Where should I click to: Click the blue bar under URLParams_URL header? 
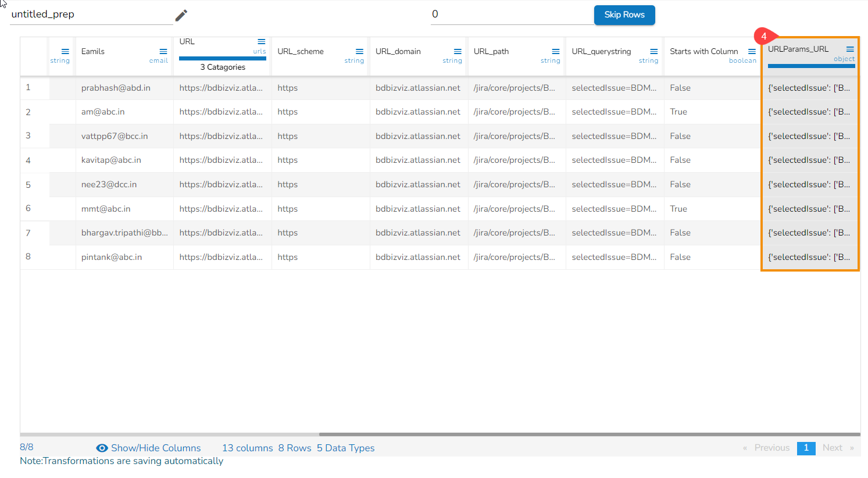pyautogui.click(x=811, y=66)
